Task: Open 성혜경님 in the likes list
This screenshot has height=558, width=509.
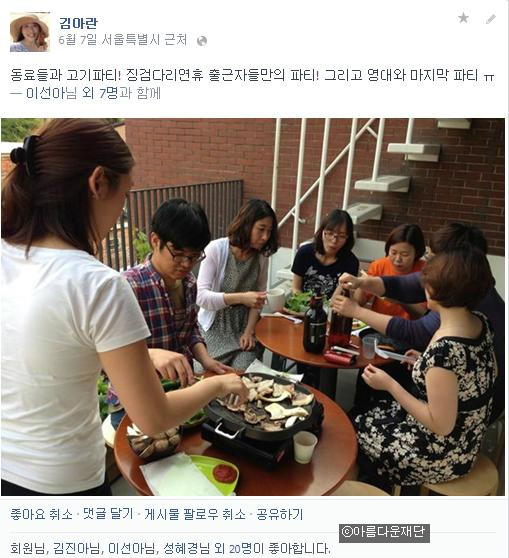Action: coord(187,548)
